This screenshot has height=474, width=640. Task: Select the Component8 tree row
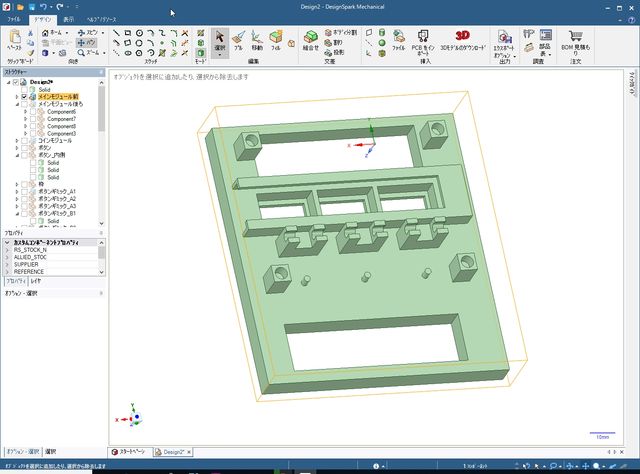click(61, 126)
